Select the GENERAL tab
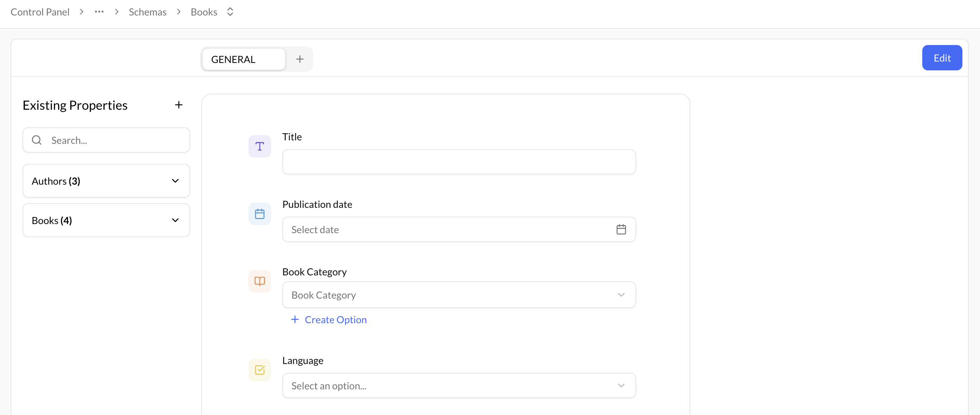Viewport: 980px width, 415px height. point(244,59)
